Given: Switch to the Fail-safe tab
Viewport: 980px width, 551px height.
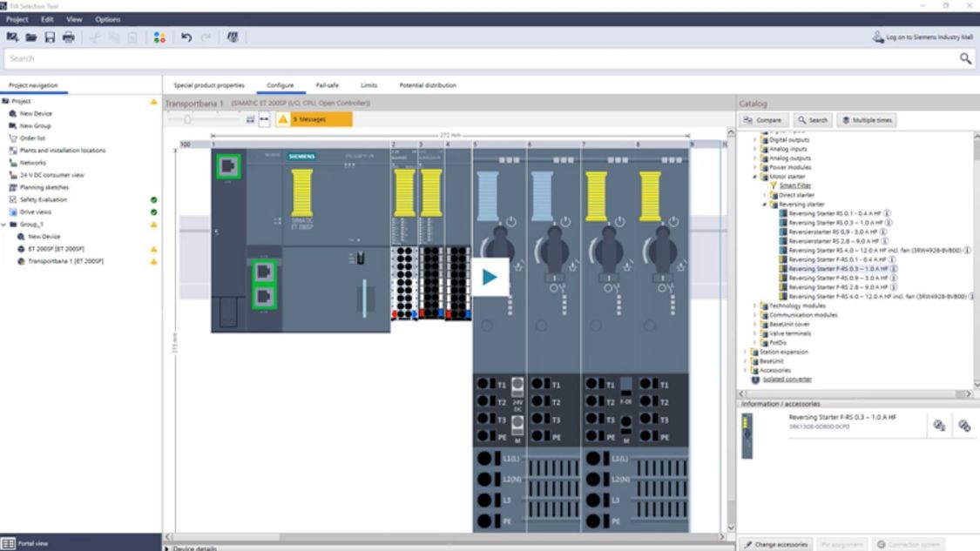Looking at the screenshot, I should click(327, 85).
